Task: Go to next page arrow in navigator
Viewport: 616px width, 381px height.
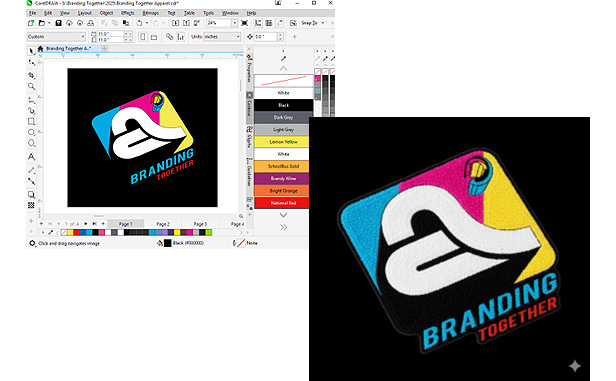Action: (86, 223)
